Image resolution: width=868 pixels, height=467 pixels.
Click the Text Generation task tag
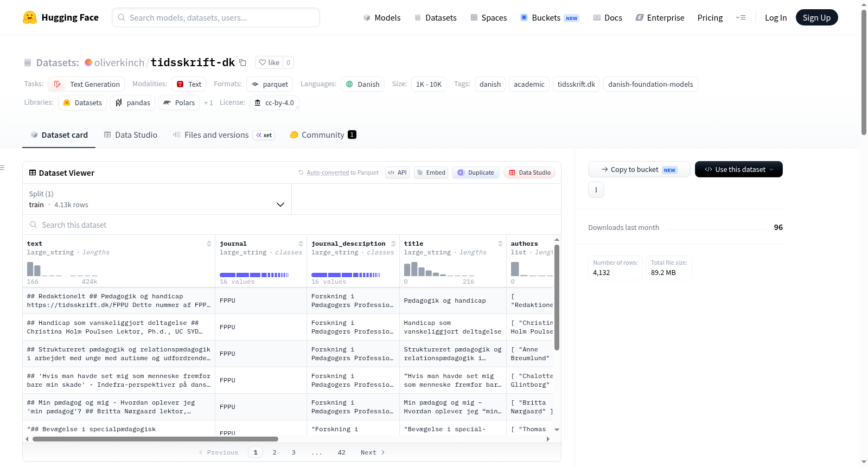tap(86, 84)
